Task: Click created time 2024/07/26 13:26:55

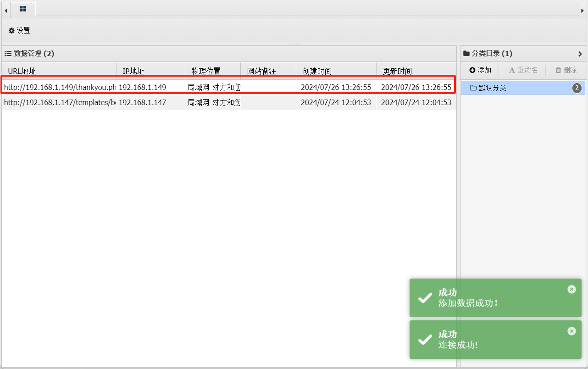Action: click(336, 87)
